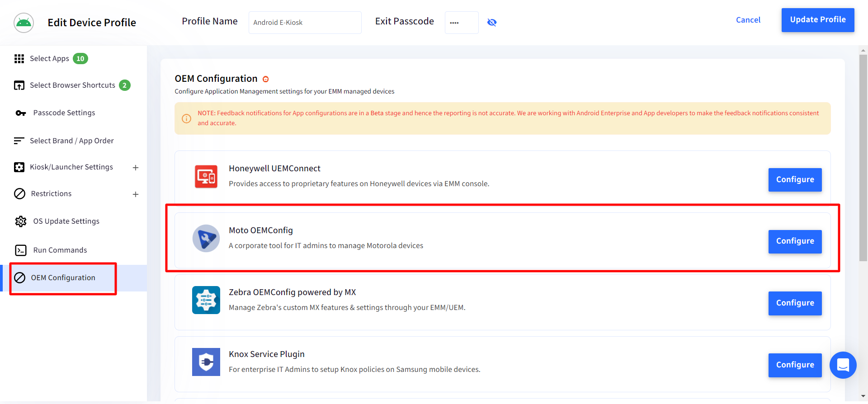This screenshot has height=404, width=868.
Task: Select OEM Configuration in sidebar
Action: (x=73, y=278)
